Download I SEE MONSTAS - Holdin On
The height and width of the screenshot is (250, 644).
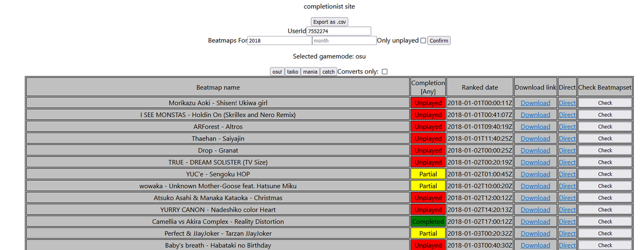(x=535, y=115)
